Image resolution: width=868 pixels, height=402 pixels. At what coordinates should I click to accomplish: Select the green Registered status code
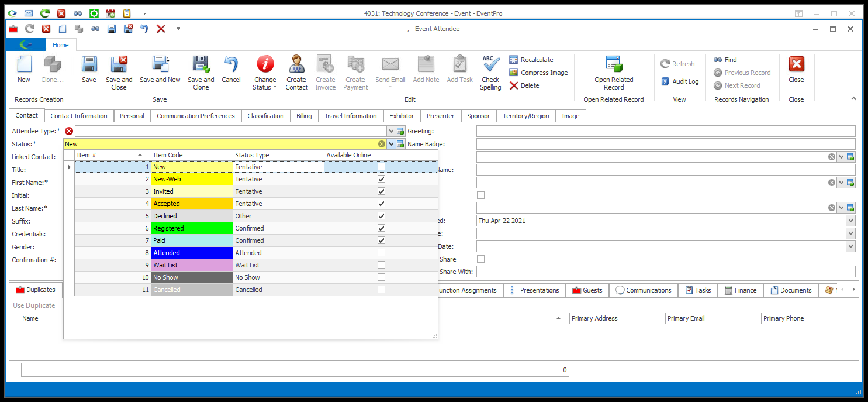coord(192,228)
